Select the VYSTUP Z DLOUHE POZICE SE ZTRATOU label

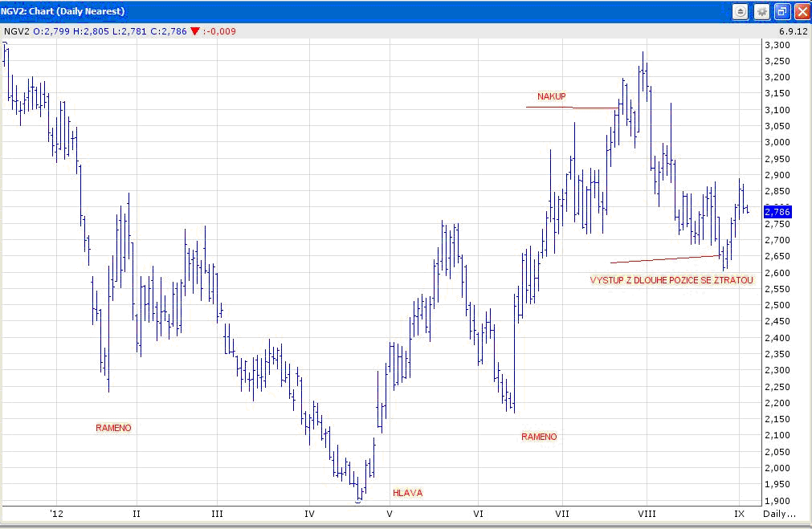click(x=671, y=280)
